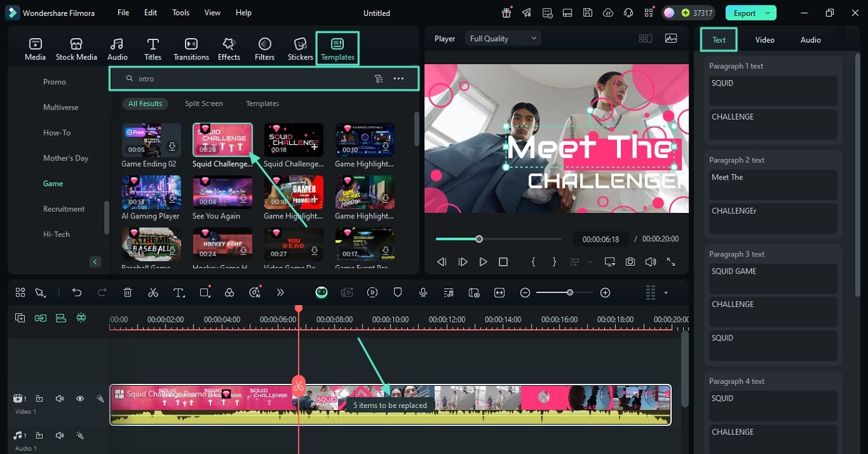This screenshot has width=868, height=454.
Task: Open search filter options icon
Action: (x=379, y=79)
